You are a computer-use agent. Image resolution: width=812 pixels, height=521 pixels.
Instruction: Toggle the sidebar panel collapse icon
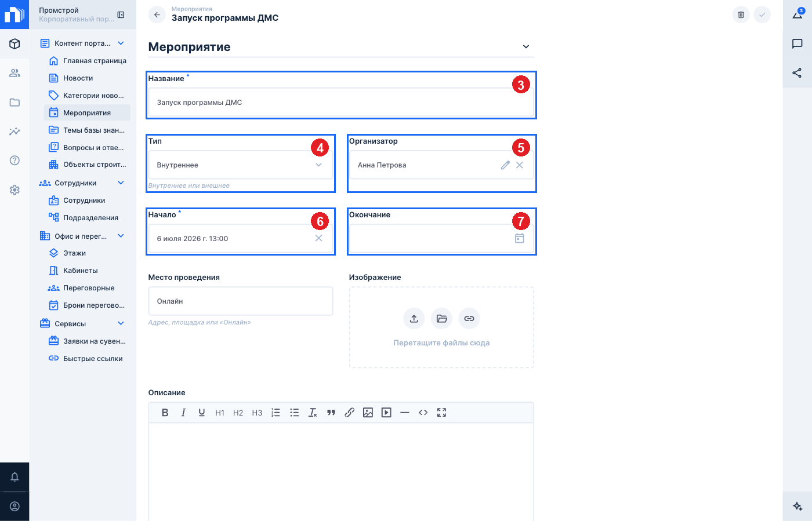tap(121, 14)
